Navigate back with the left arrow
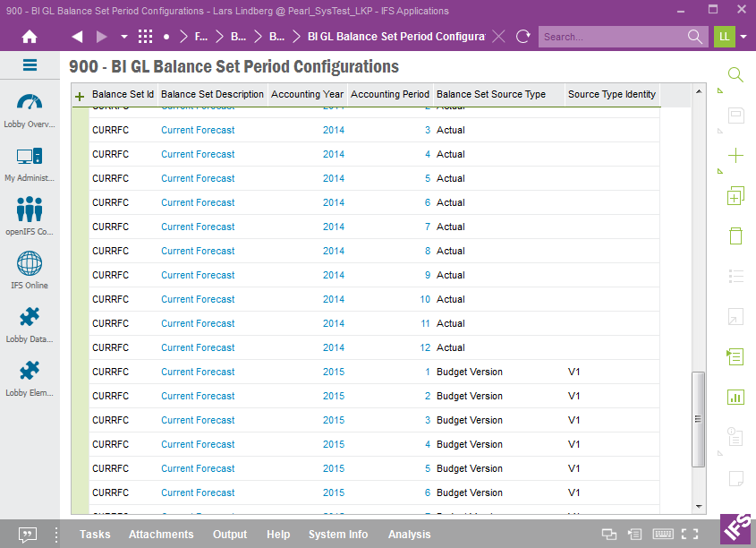 [77, 37]
